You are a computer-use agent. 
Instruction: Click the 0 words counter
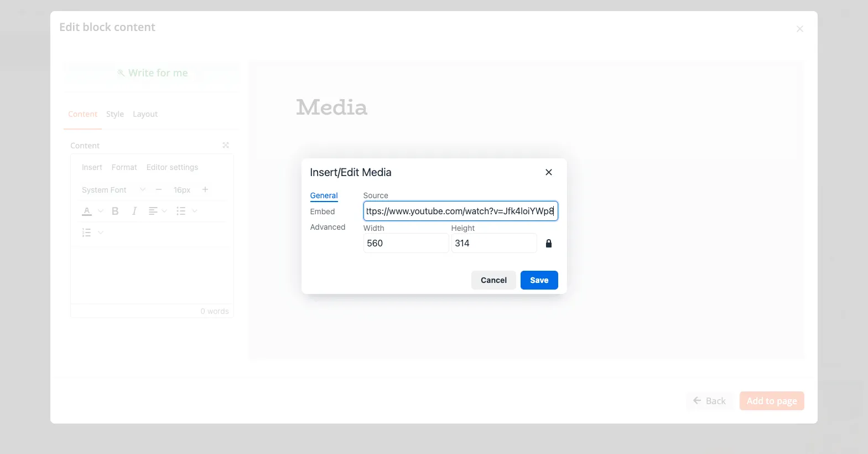215,311
